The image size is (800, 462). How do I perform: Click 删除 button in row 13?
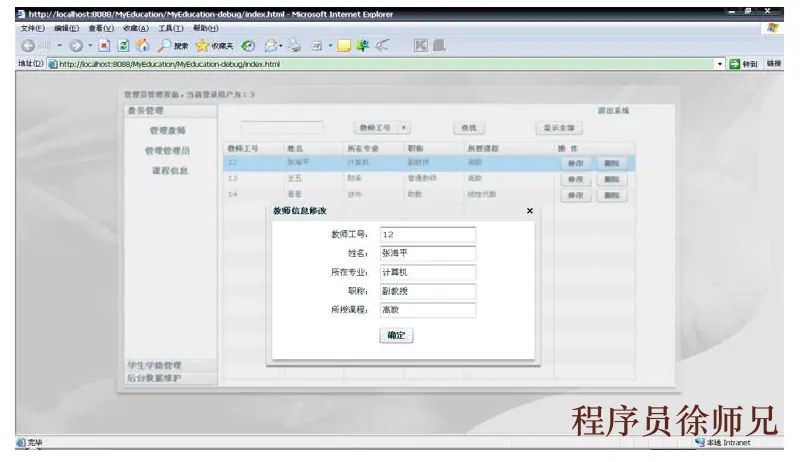(x=612, y=179)
